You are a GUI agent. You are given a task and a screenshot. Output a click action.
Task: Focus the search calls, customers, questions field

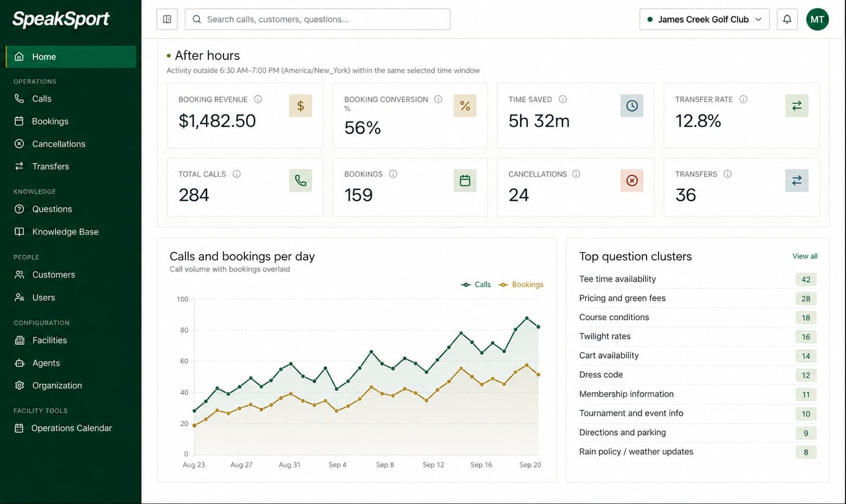click(x=317, y=19)
